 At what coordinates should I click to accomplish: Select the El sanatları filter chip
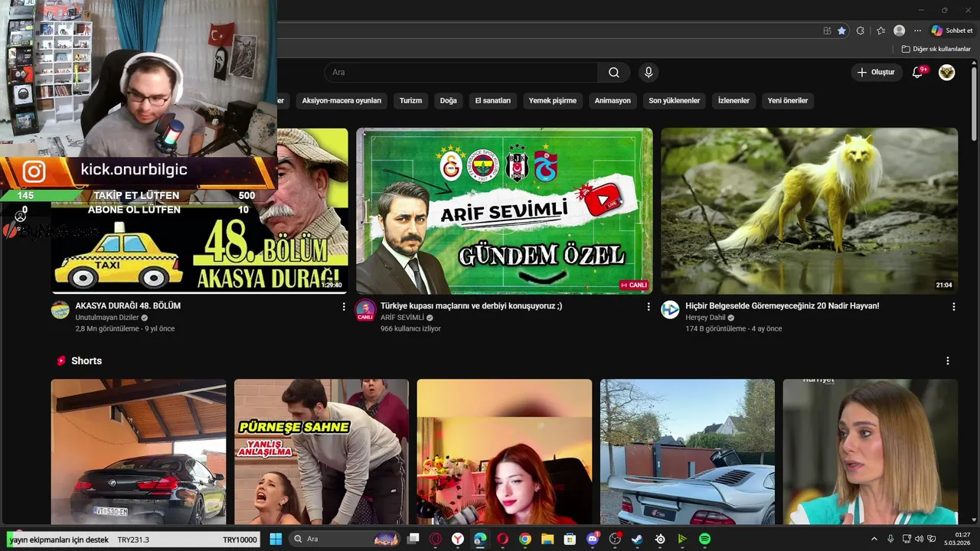493,100
